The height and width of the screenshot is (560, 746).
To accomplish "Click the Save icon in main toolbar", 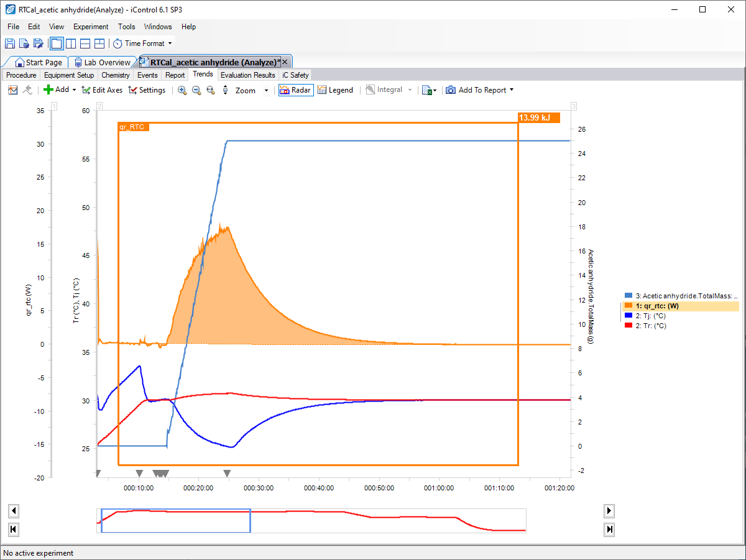I will 10,44.
